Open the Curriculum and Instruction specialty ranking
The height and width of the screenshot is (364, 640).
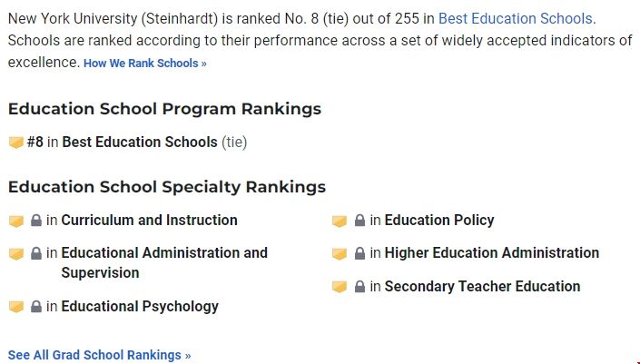[149, 221]
